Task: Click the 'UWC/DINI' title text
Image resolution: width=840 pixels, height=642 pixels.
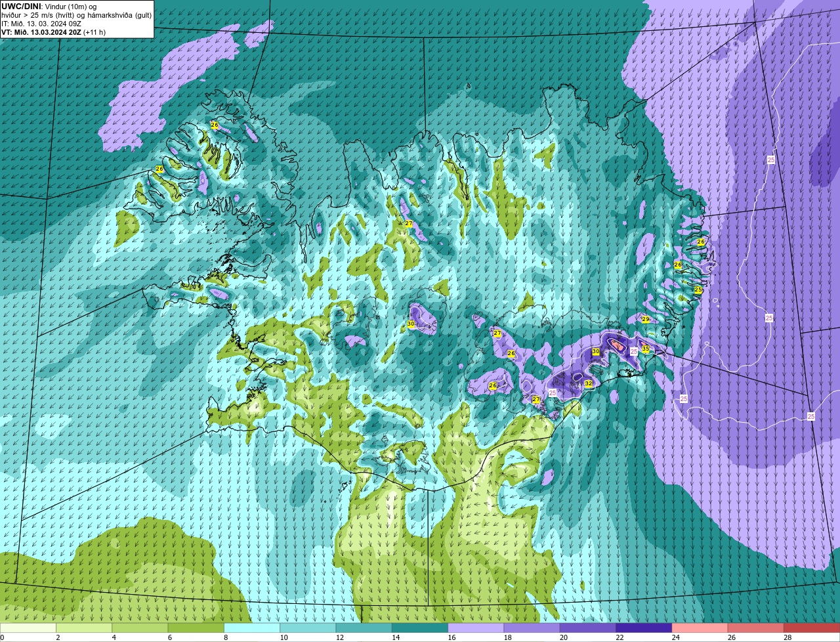Action: tap(22, 6)
